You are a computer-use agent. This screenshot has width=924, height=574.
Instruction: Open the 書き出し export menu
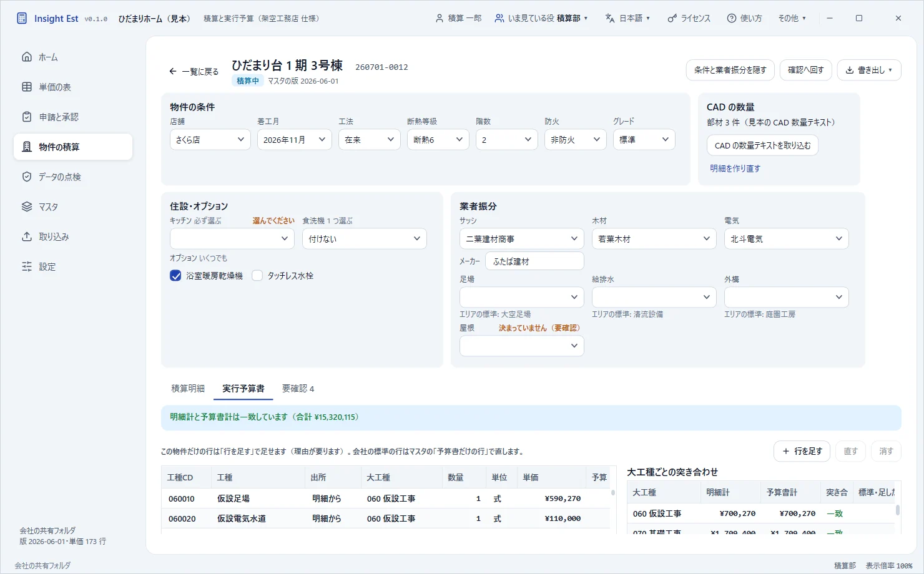coord(869,70)
